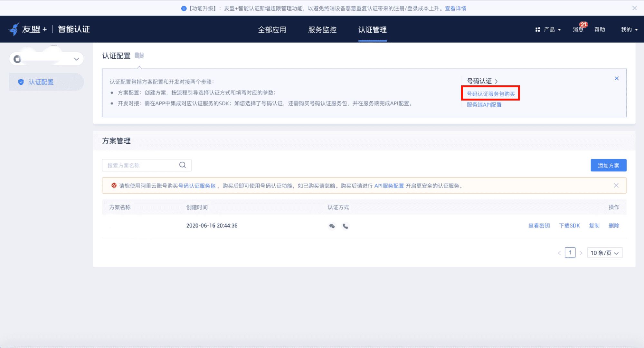This screenshot has height=348, width=644.
Task: Click the red warning icon in the purchase notice
Action: (114, 185)
